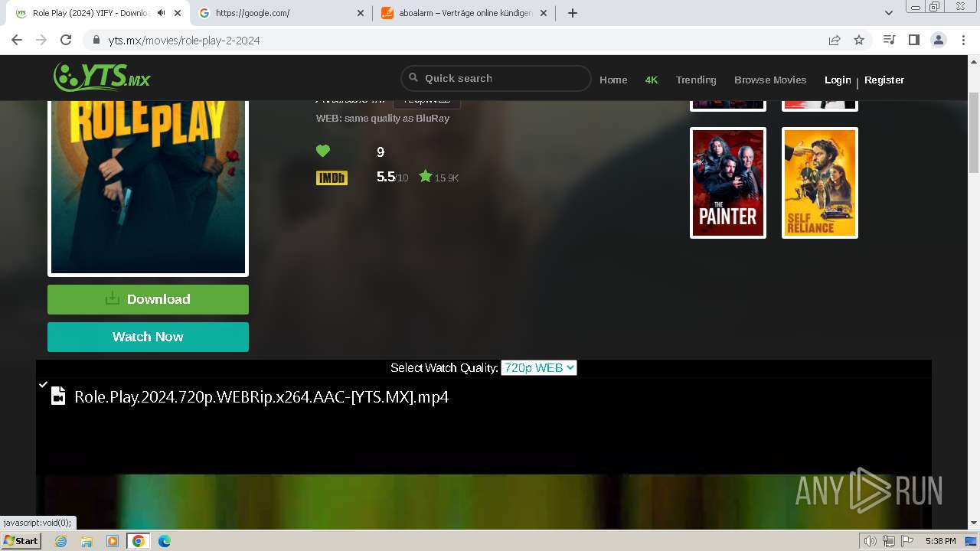Click the padlock site info icon

96,41
